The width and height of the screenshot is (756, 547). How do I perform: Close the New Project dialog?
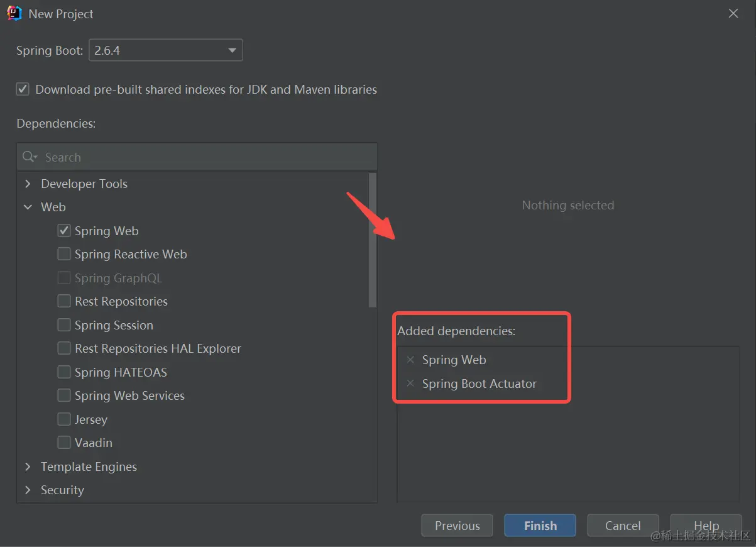point(733,13)
